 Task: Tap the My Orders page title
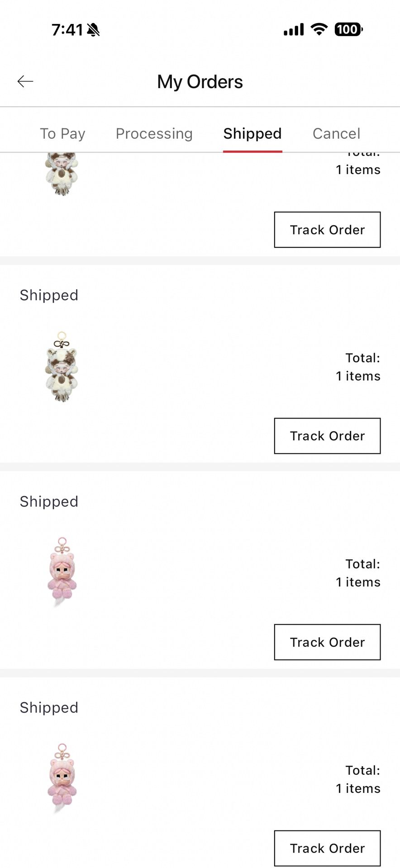click(200, 82)
